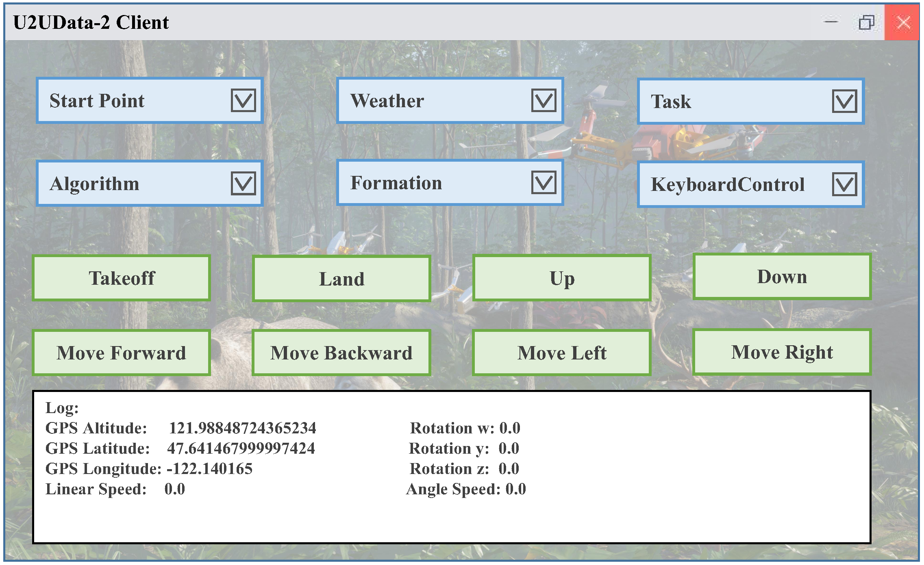Click the KeyboardControl dropdown arrow icon

(844, 184)
